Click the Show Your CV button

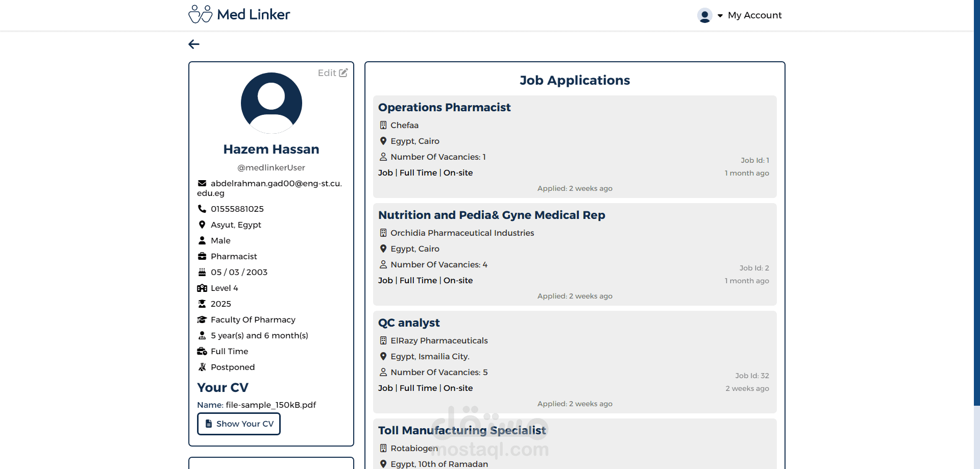coord(239,424)
